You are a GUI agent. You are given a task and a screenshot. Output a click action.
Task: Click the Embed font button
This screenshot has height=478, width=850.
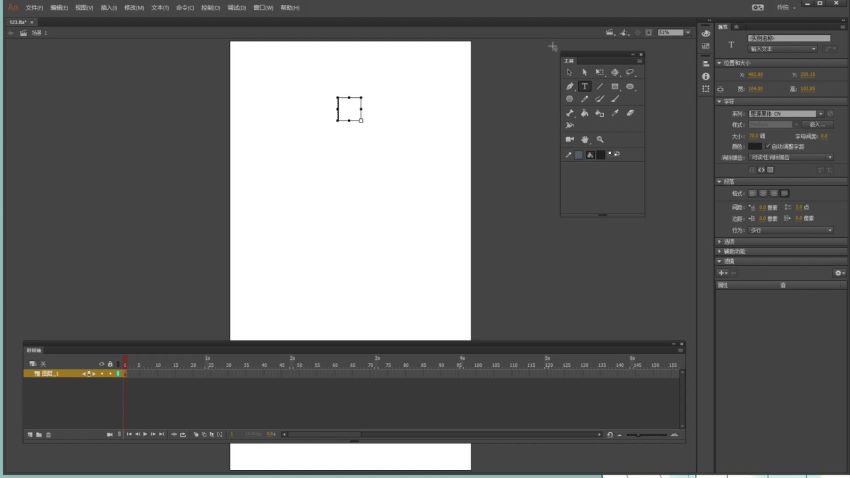coord(817,125)
